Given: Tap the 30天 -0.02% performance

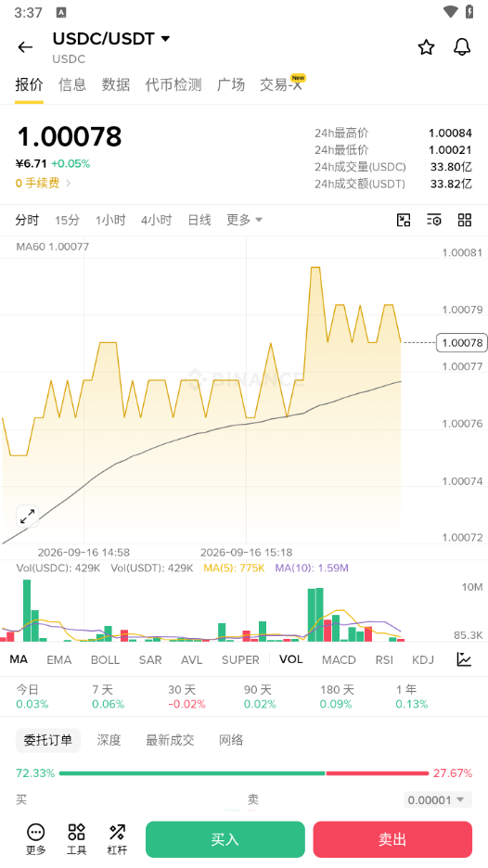Looking at the screenshot, I should point(186,696).
